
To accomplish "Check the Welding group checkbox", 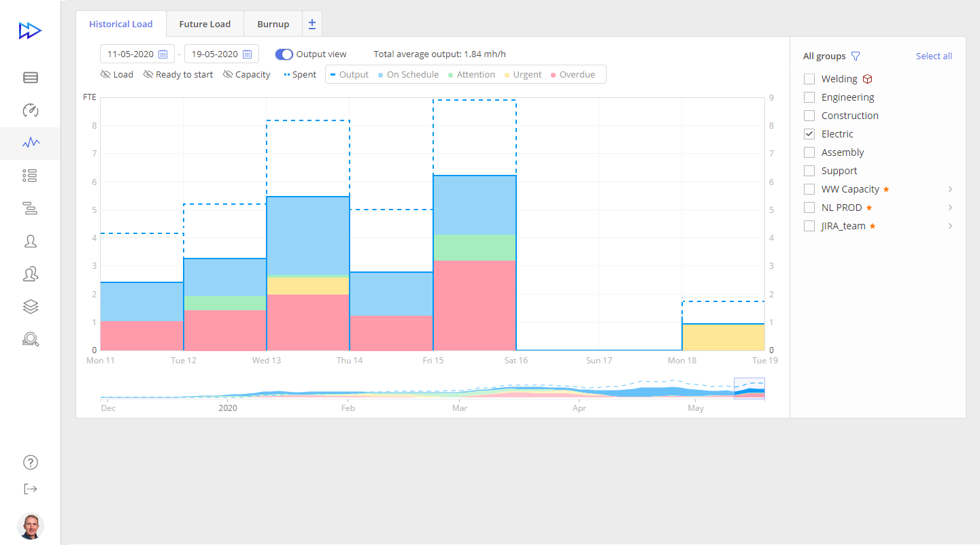I will [x=809, y=79].
